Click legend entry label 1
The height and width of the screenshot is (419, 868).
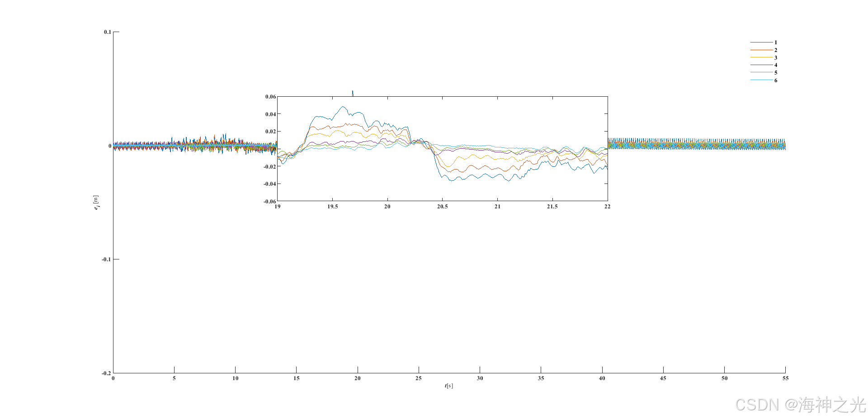tap(776, 42)
